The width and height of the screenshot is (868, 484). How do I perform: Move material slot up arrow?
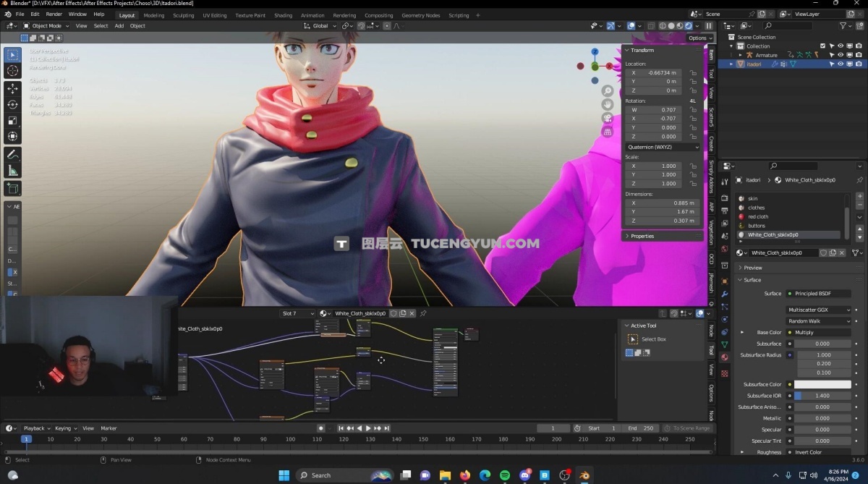click(x=859, y=229)
